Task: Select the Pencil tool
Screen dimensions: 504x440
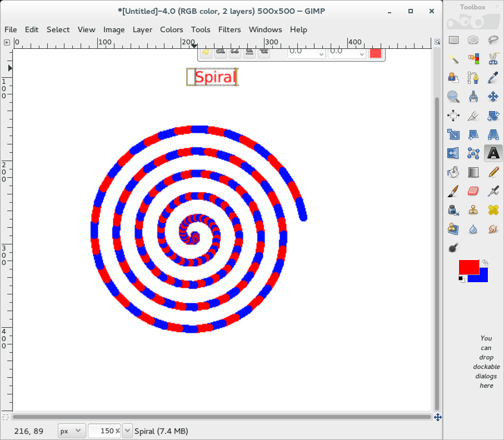Action: [x=493, y=172]
